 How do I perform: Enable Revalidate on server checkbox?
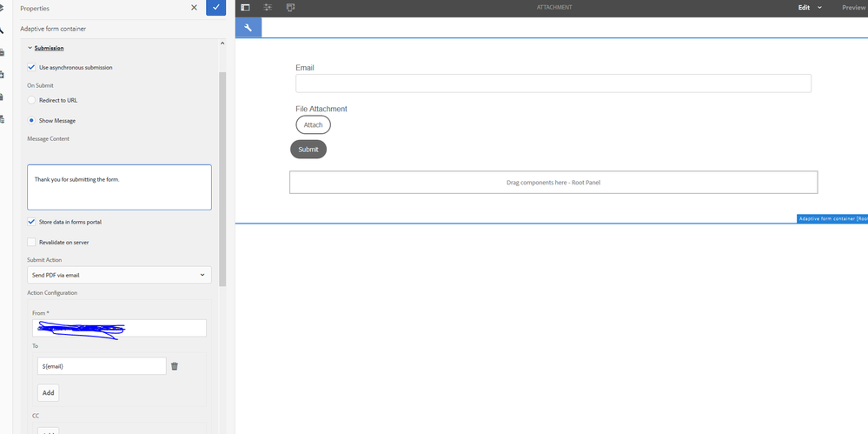click(x=32, y=242)
